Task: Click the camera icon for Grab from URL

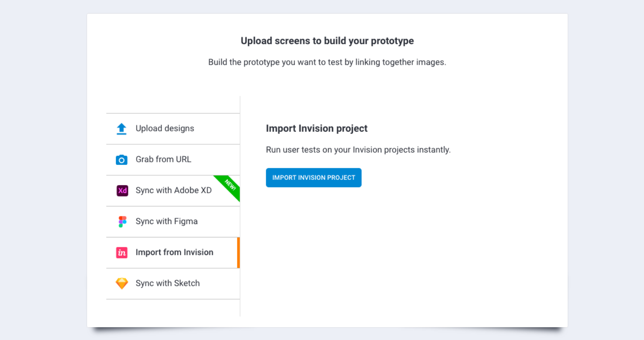Action: pyautogui.click(x=122, y=160)
